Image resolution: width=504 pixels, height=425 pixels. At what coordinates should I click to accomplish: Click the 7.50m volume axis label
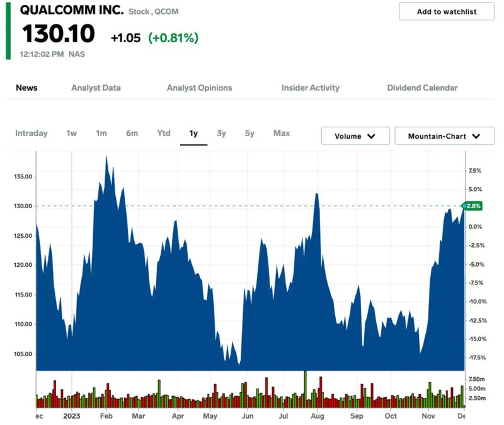coord(476,379)
